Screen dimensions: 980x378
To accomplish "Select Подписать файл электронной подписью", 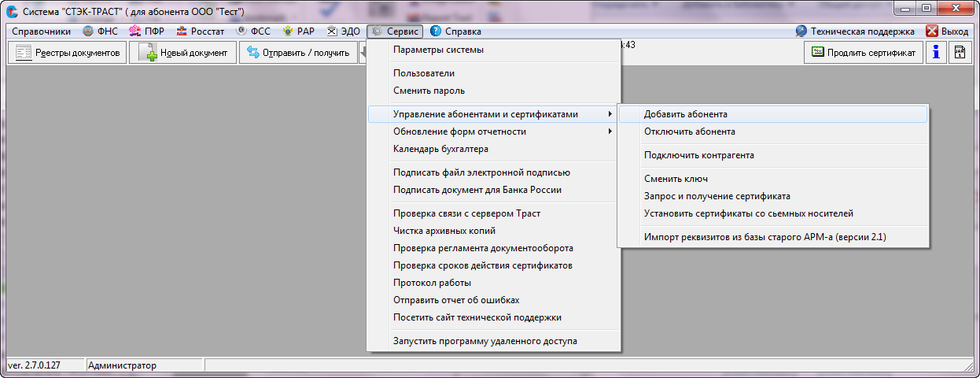I will coord(494,172).
